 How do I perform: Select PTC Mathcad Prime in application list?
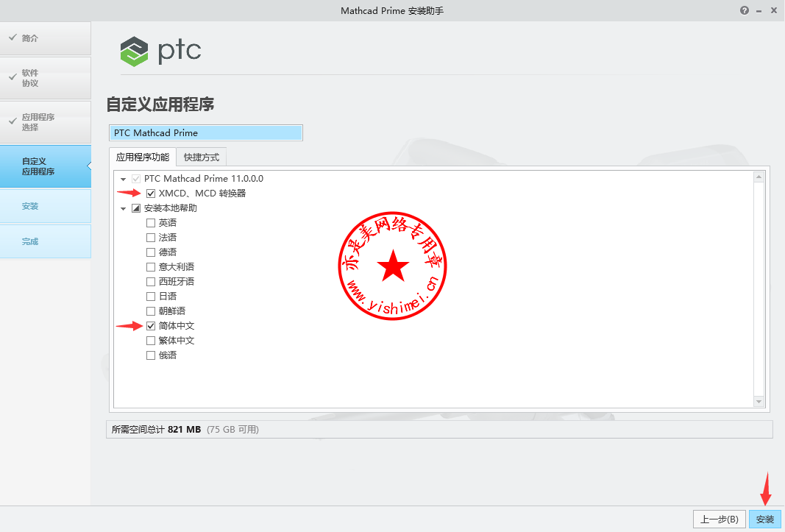(x=206, y=132)
